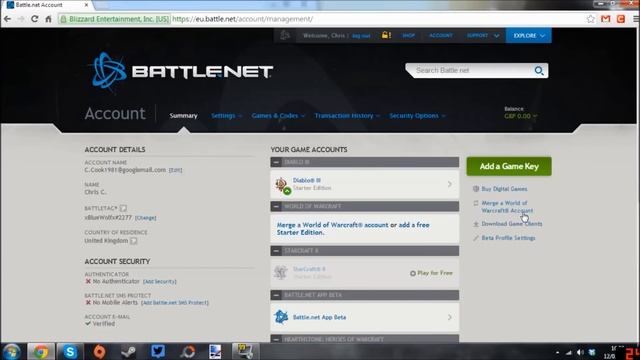The image size is (640, 360).
Task: Click Edit next to account name
Action: [176, 170]
